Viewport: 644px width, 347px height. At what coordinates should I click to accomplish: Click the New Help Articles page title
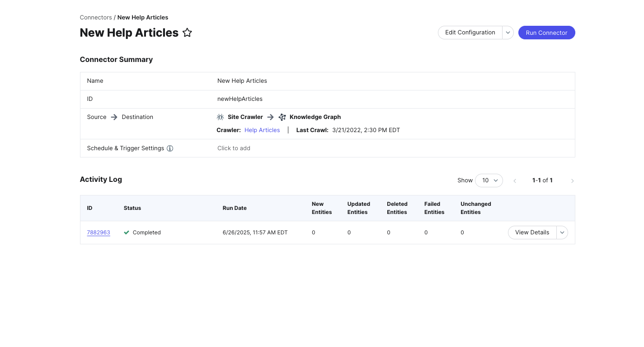(x=129, y=33)
